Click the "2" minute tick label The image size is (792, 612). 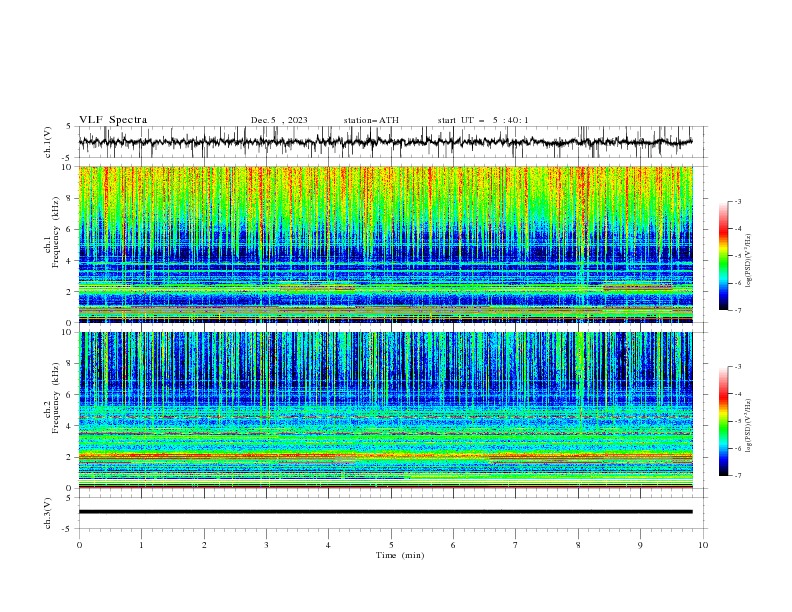click(204, 545)
